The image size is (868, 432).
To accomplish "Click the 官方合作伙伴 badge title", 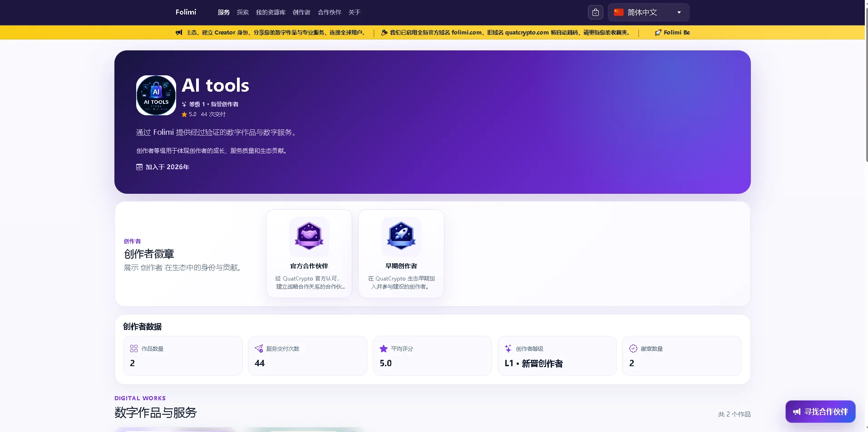I will point(309,266).
